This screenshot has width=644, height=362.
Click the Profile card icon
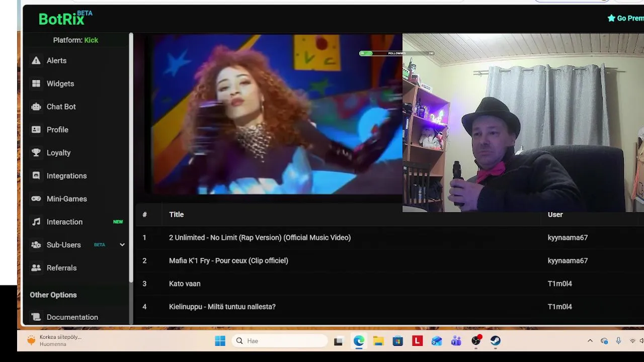click(36, 130)
